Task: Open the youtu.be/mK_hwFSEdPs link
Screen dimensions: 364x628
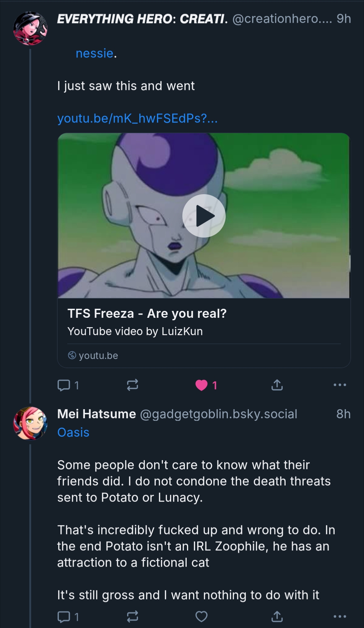Action: 137,118
